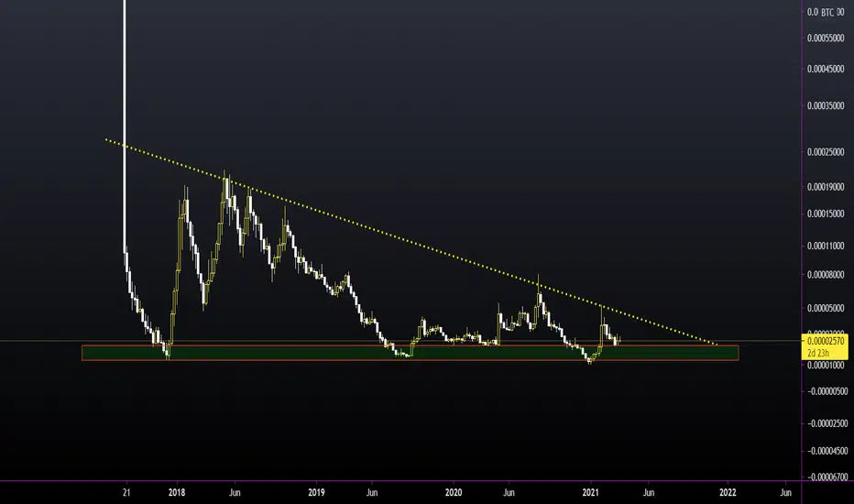Click the Jun label following 2019

tap(371, 493)
